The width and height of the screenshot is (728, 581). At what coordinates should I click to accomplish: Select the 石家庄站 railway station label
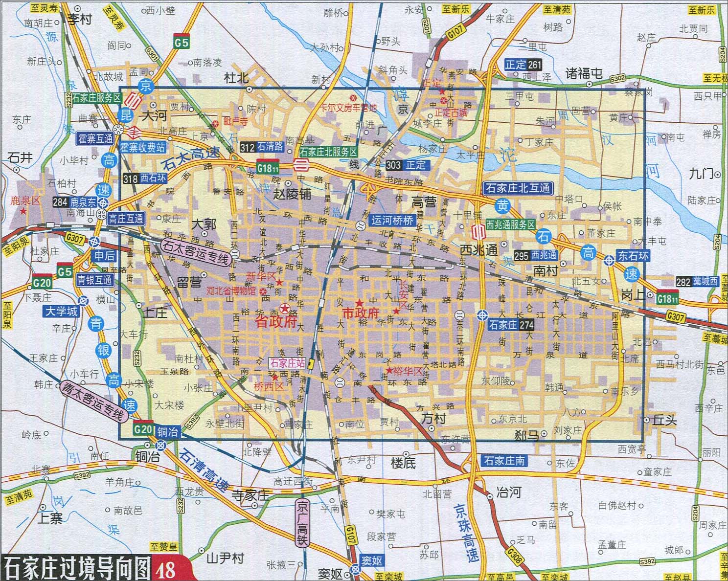coord(287,363)
